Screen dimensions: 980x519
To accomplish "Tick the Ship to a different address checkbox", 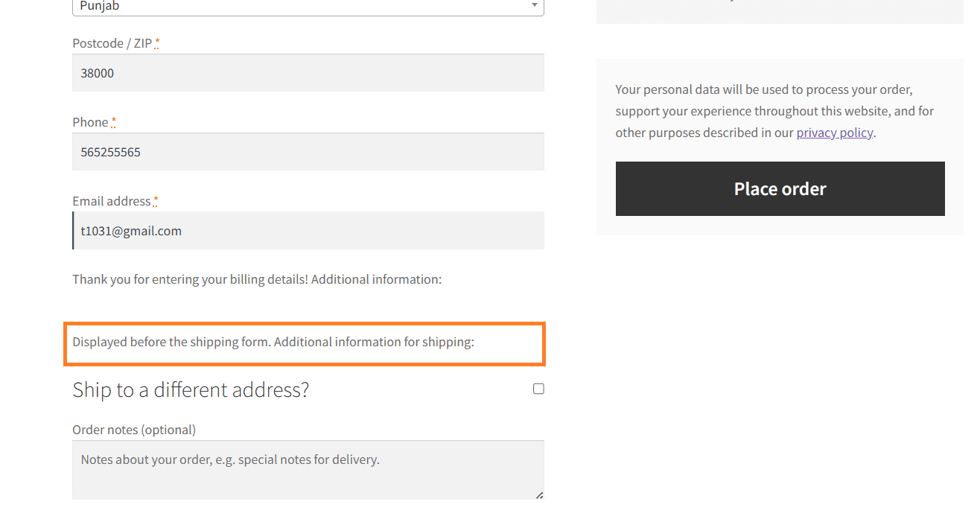I will [x=538, y=389].
